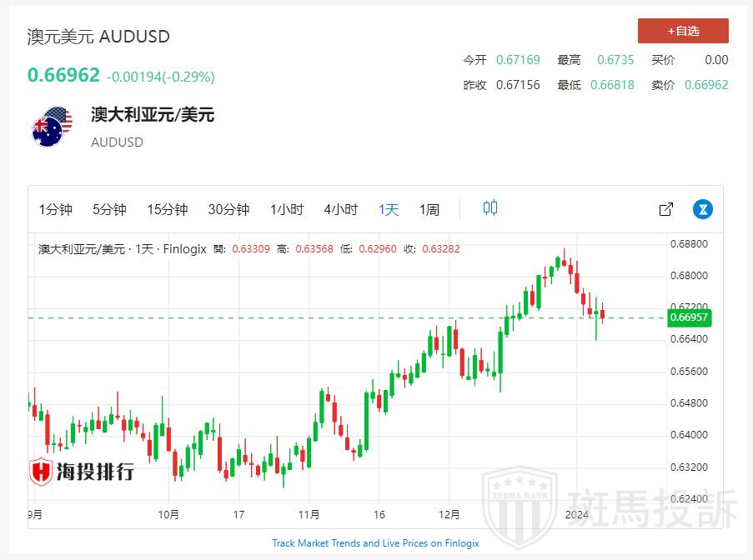Switch to the 4小时 interval

pyautogui.click(x=340, y=210)
